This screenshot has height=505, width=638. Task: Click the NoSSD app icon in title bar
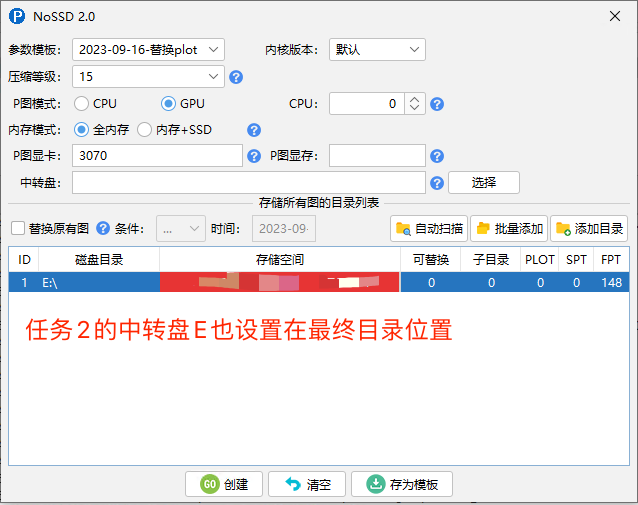17,17
